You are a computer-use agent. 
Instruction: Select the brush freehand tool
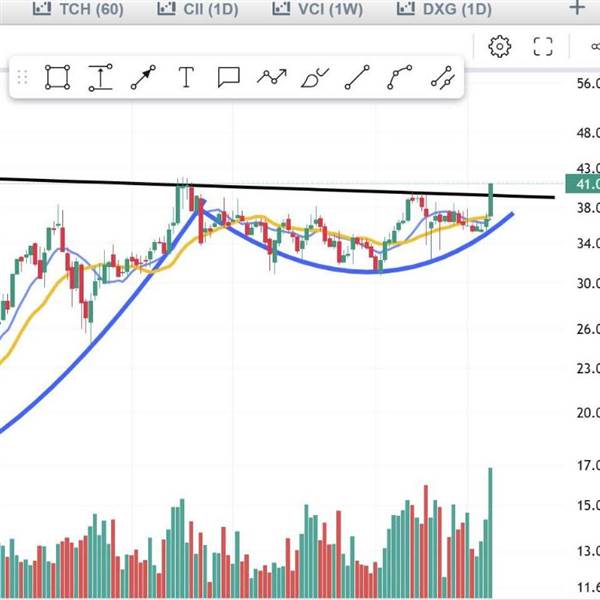pyautogui.click(x=315, y=78)
